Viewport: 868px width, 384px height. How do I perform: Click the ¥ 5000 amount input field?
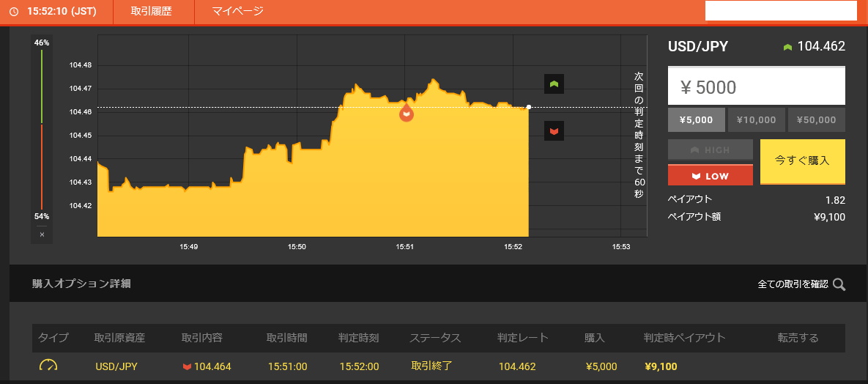756,87
